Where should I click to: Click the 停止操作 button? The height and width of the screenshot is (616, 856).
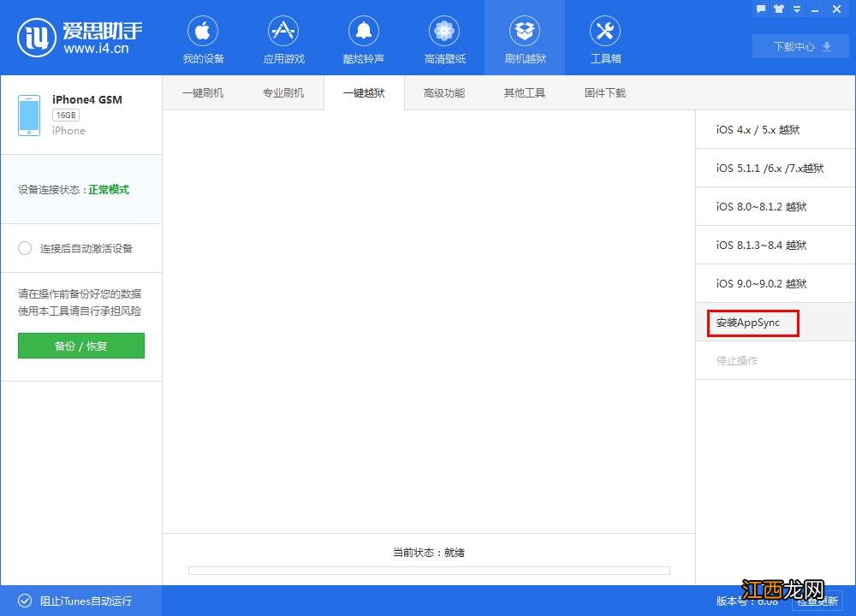(776, 361)
